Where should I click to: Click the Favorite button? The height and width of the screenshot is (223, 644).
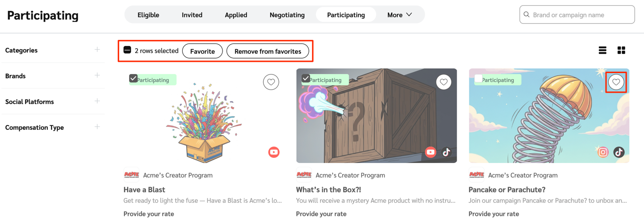coord(202,51)
